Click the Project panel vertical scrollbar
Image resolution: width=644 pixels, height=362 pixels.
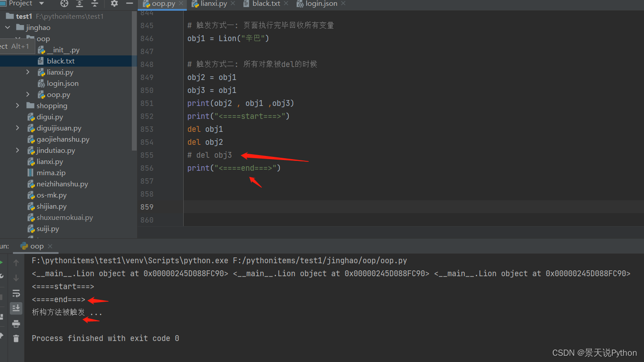pos(135,80)
